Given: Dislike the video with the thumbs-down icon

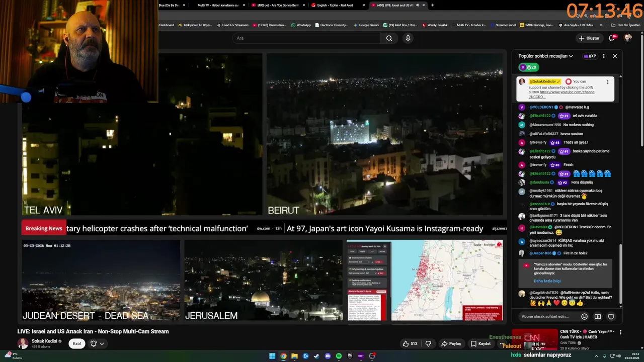Looking at the screenshot, I should 429,344.
